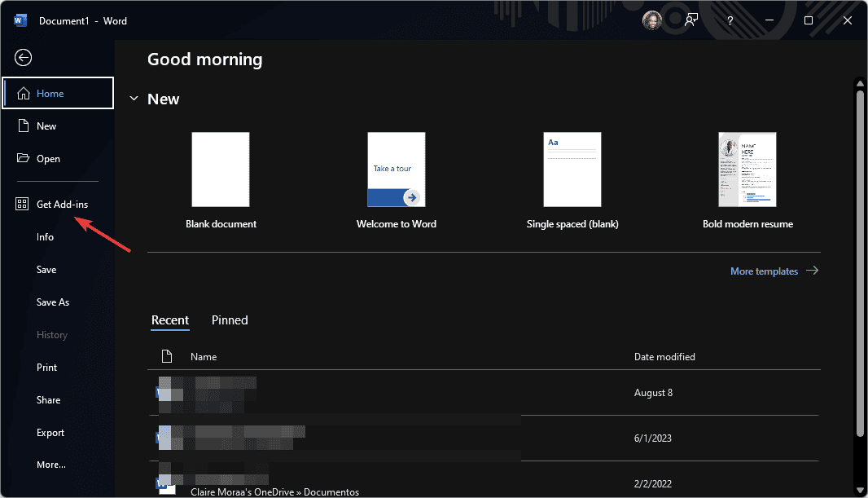Open More templates link

[x=764, y=271]
